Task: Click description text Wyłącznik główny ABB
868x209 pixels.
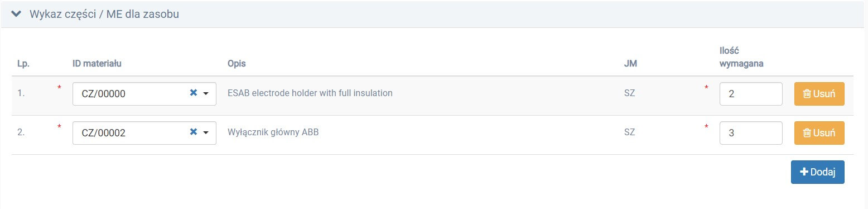Action: [x=273, y=132]
